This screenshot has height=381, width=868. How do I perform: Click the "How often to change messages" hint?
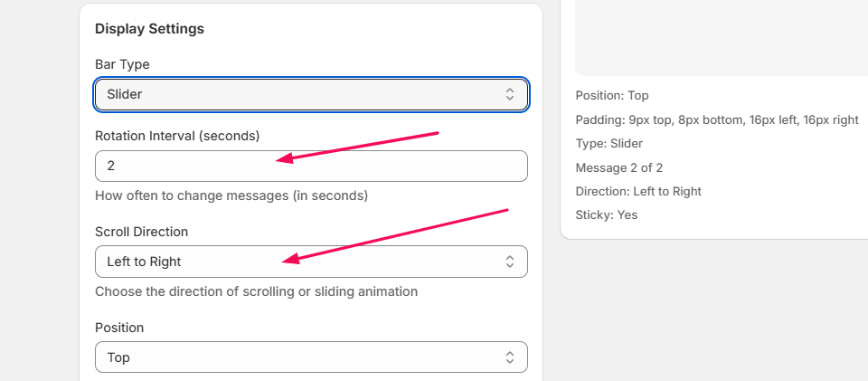231,195
